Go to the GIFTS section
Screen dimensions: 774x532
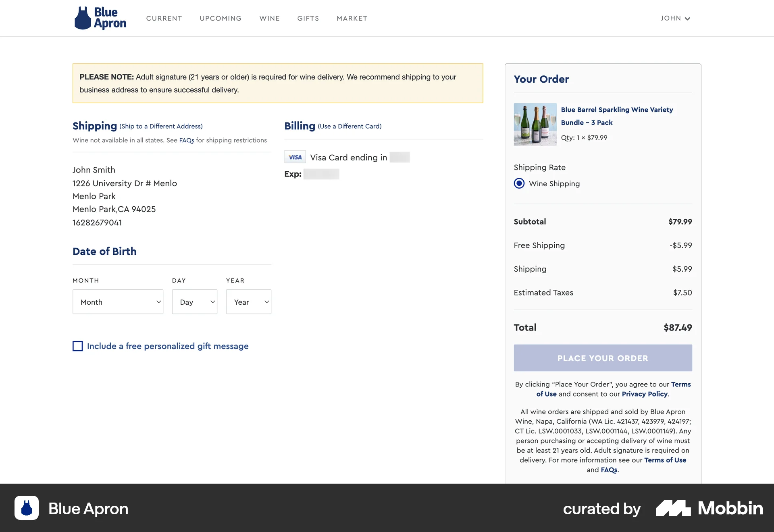pos(308,18)
